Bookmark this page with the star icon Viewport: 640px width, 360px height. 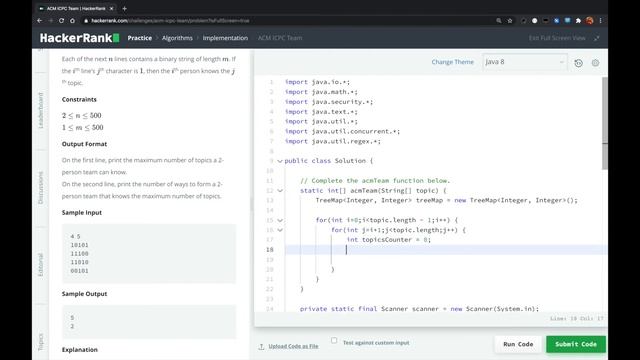(x=510, y=20)
